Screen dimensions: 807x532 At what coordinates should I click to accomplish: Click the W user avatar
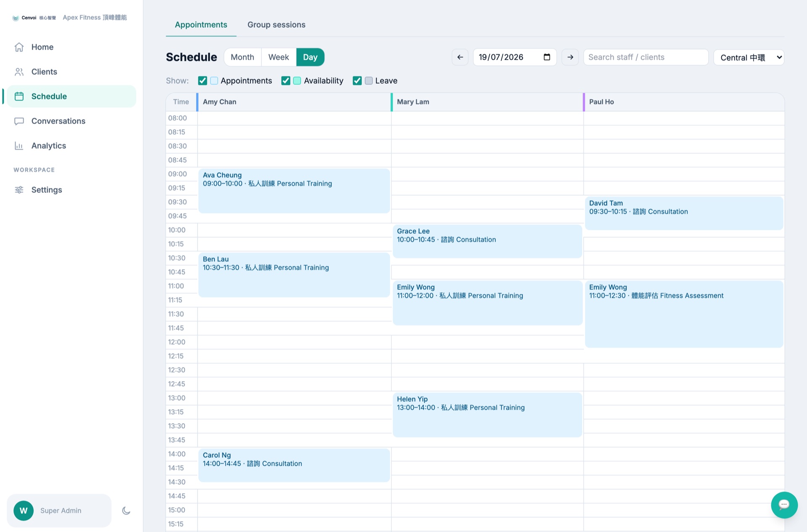tap(24, 511)
